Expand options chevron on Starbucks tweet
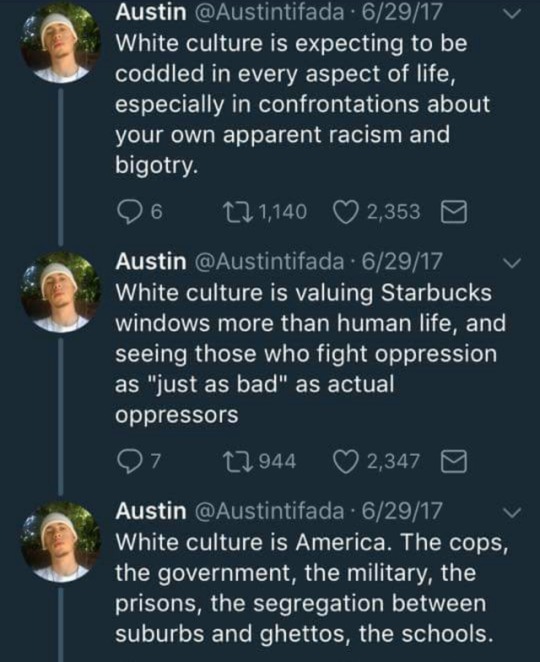 (x=513, y=263)
